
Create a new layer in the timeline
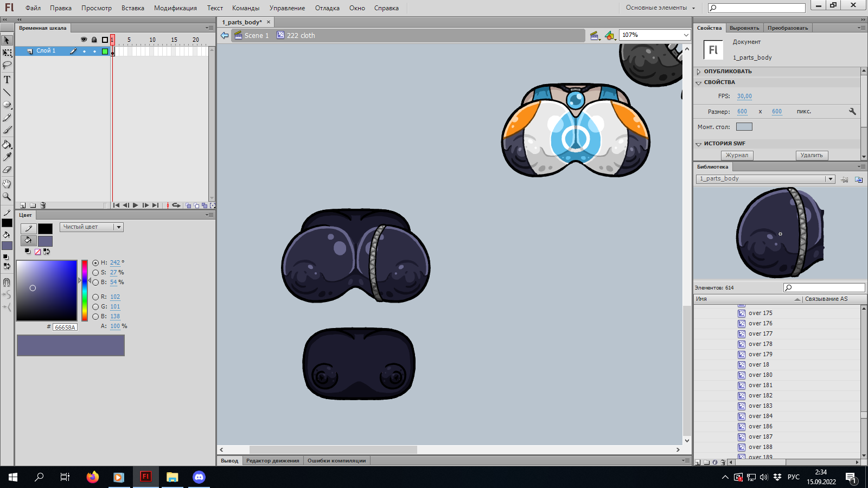(23, 206)
